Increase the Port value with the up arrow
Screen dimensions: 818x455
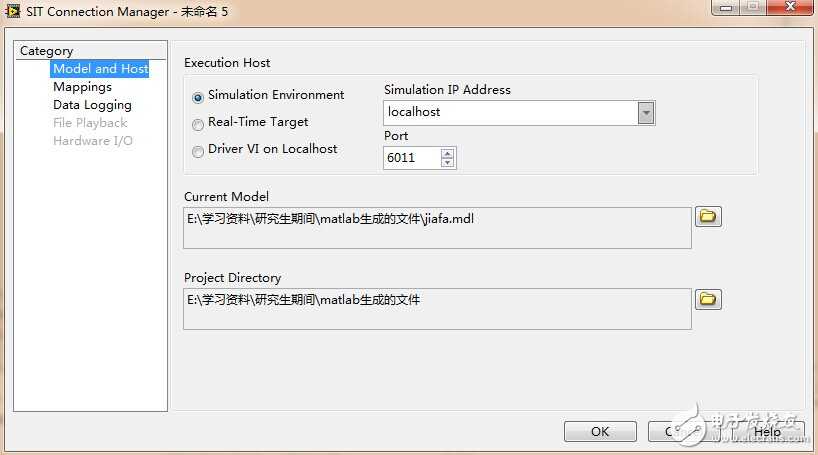(447, 153)
